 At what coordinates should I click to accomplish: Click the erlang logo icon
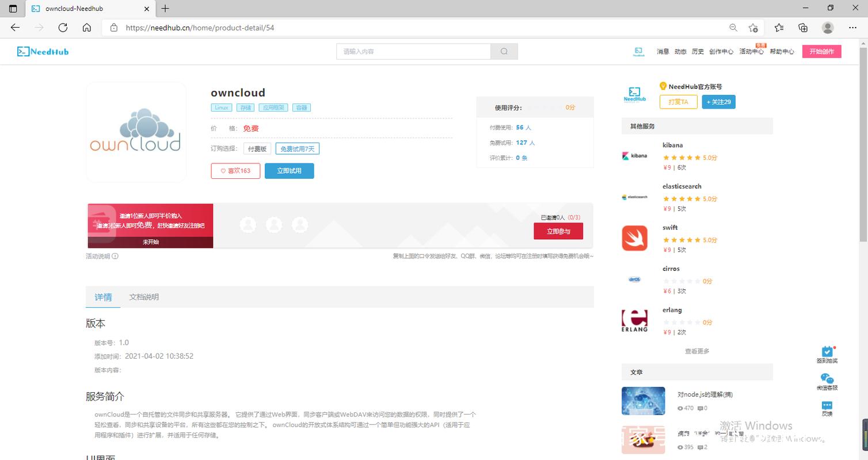635,321
